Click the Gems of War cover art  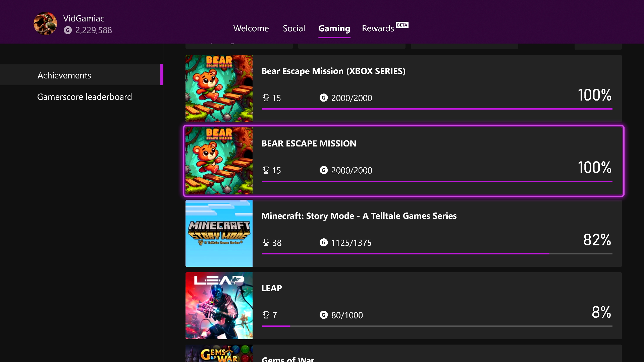click(x=219, y=353)
